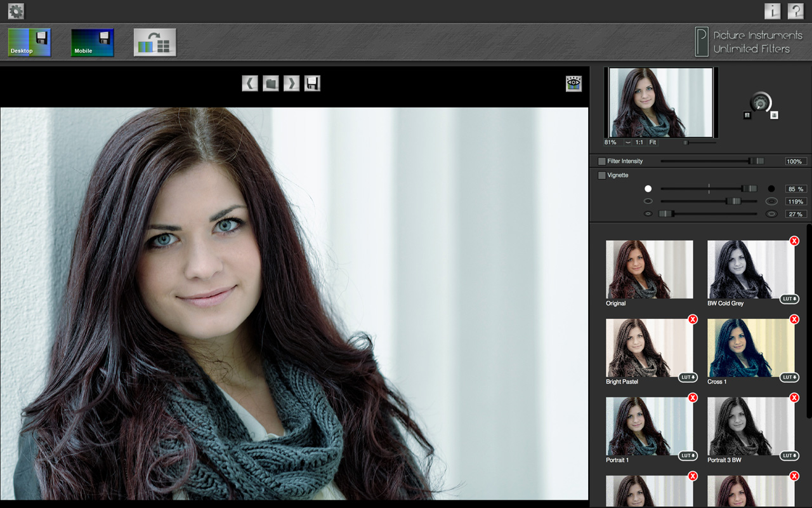The image size is (812, 508).
Task: Delete the Bright Pastel filter
Action: pos(693,319)
